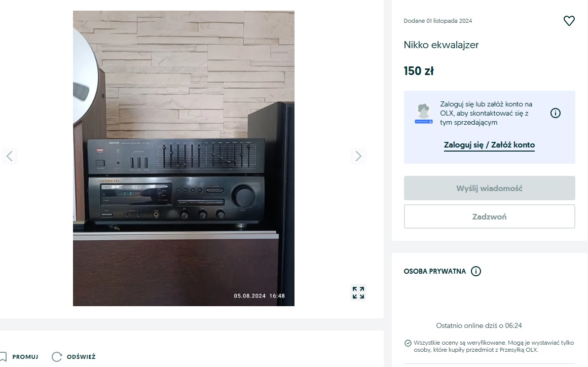
Task: Click the bookmark icon beside Promuj
Action: 3,357
